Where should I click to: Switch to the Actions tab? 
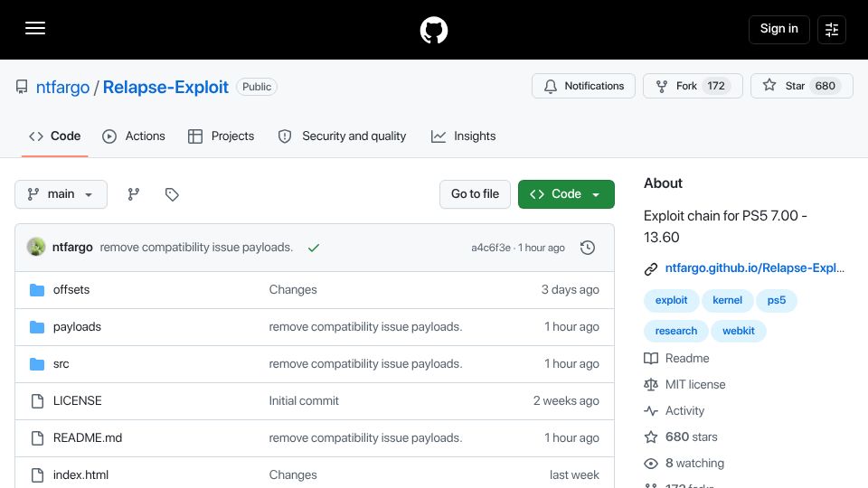point(134,136)
